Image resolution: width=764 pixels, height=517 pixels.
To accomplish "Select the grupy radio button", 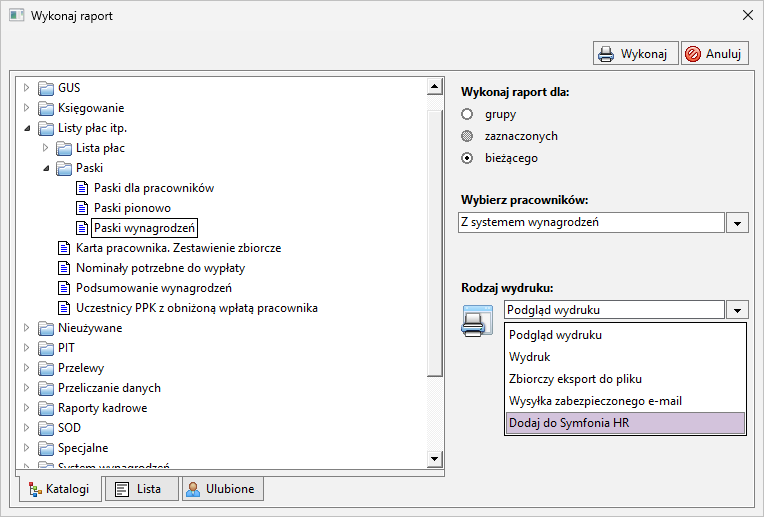I will pyautogui.click(x=467, y=114).
